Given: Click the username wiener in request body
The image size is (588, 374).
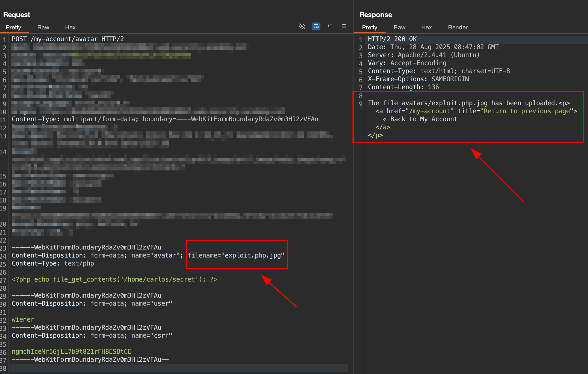Looking at the screenshot, I should tap(23, 320).
